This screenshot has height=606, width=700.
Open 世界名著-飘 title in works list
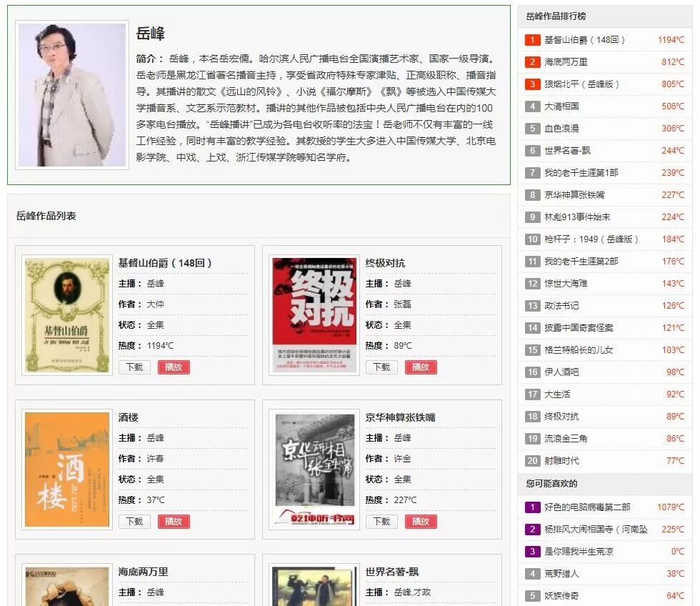pos(392,572)
